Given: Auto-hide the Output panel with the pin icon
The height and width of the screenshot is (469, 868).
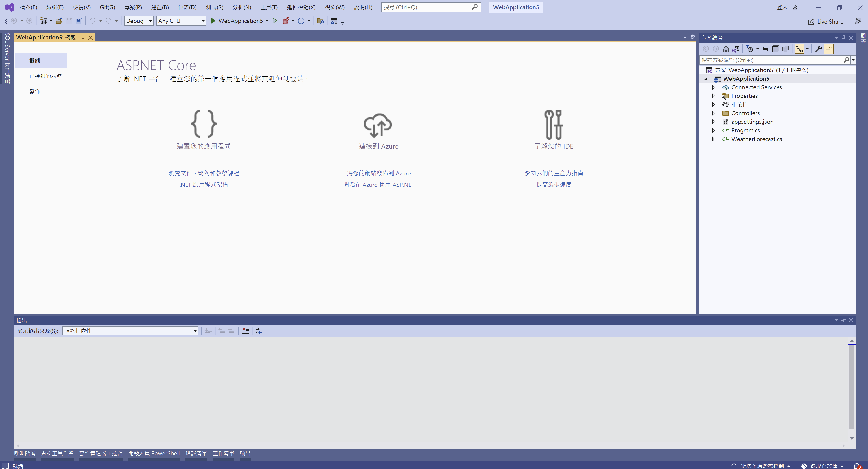Looking at the screenshot, I should coord(844,320).
